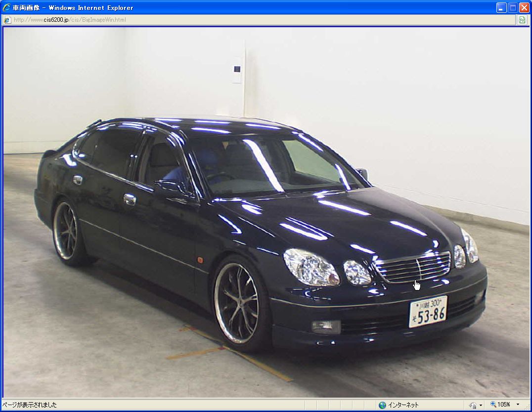Open the zoom level dropdown arrow
Image resolution: width=532 pixels, height=412 pixels.
coord(518,405)
